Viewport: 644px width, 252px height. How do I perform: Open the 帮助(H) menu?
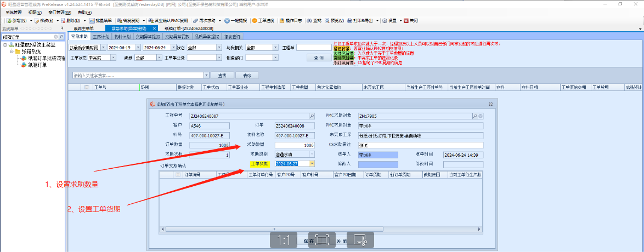point(84,12)
